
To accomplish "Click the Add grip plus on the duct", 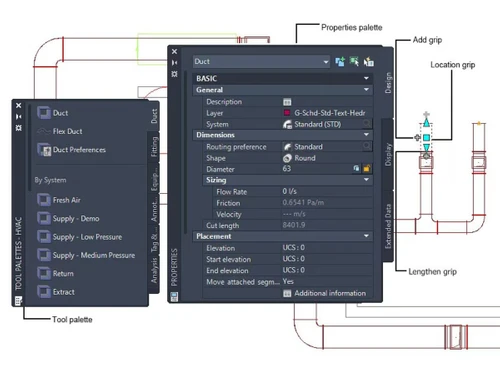I will tap(417, 137).
